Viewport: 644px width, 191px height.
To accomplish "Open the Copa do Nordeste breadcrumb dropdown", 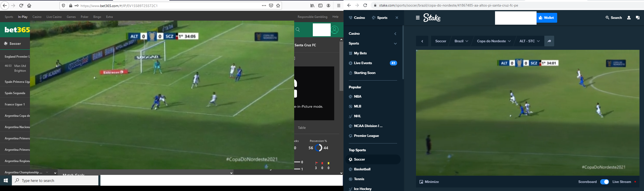I will click(x=494, y=41).
